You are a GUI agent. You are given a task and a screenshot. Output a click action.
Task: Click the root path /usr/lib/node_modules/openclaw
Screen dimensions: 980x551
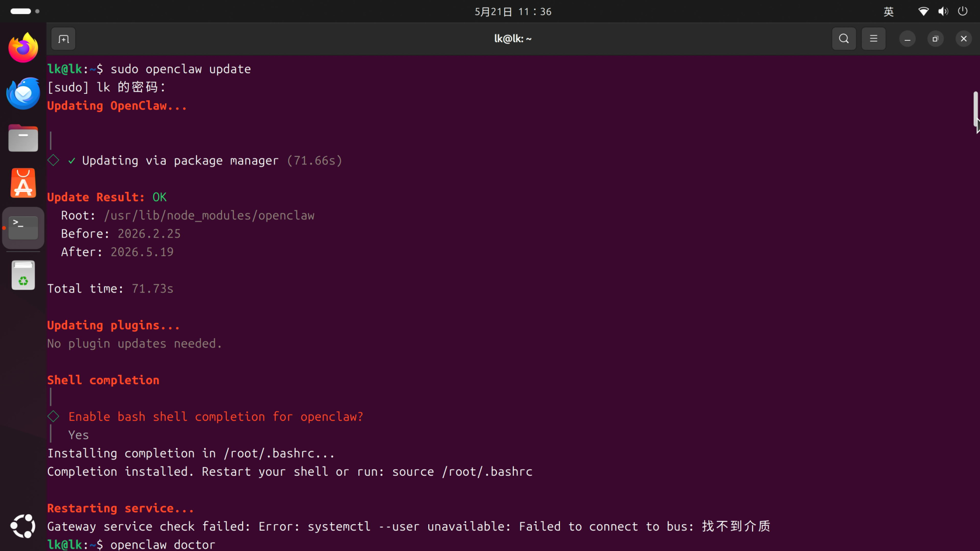point(209,216)
